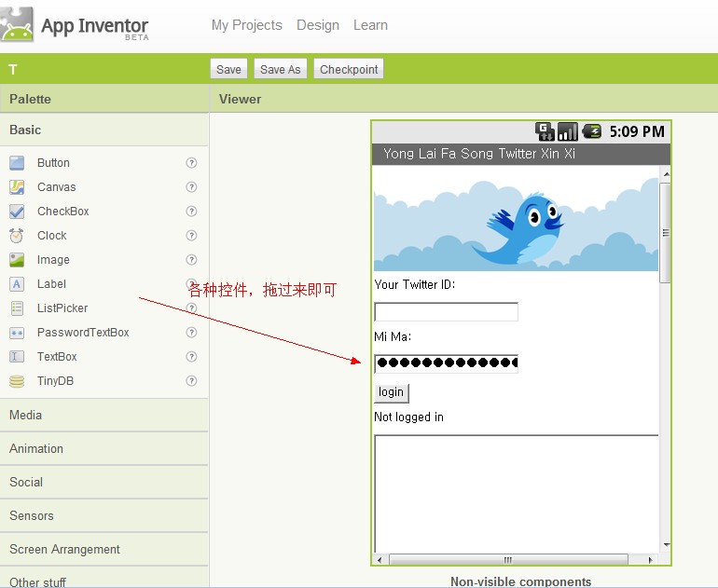
Task: Open help for Clock component
Action: coord(191,236)
